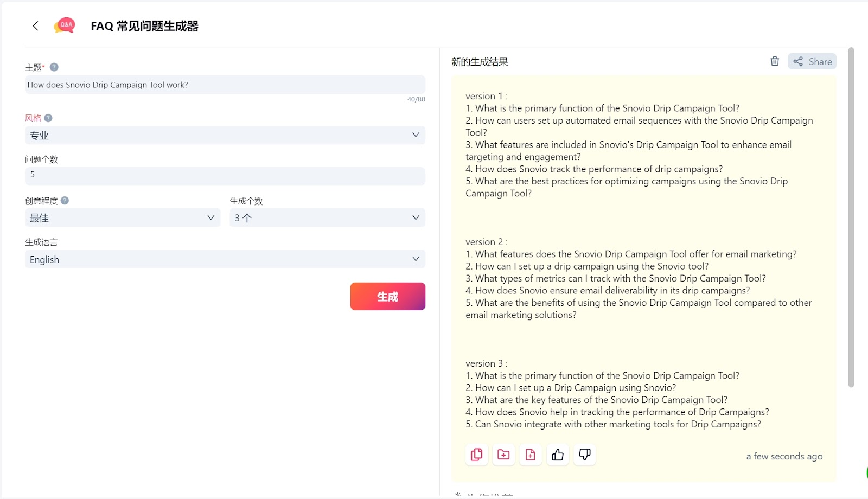
Task: Click the results panel vertical scrollbar
Action: coord(851,217)
